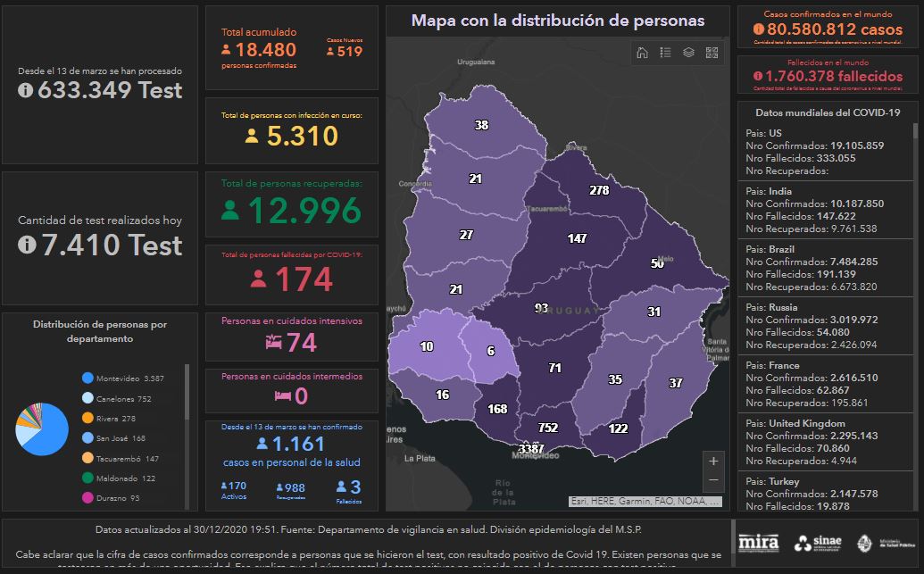Click info icon beside 633.349 Test

(x=26, y=90)
